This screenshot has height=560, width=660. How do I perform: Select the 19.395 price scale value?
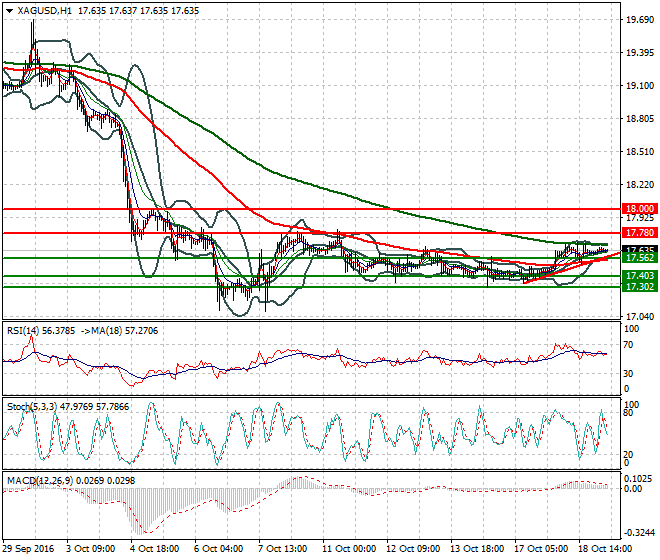[x=640, y=53]
